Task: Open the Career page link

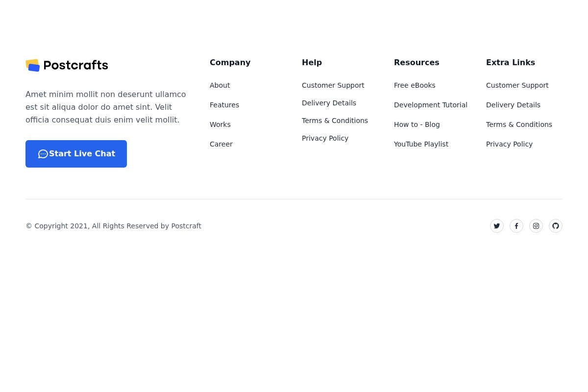Action: 221,144
